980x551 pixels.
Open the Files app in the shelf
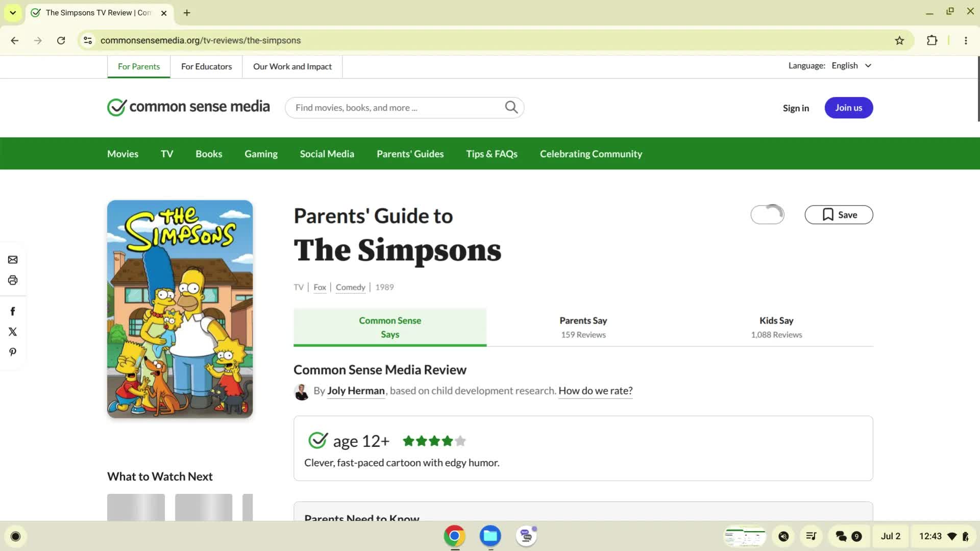pos(491,536)
